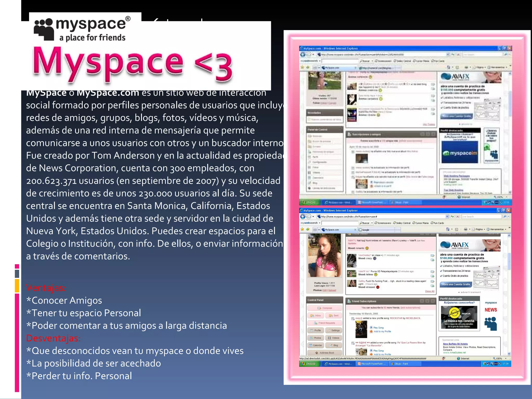
Task: Click the refresh icon beside the myspace URL
Action: 452,216
